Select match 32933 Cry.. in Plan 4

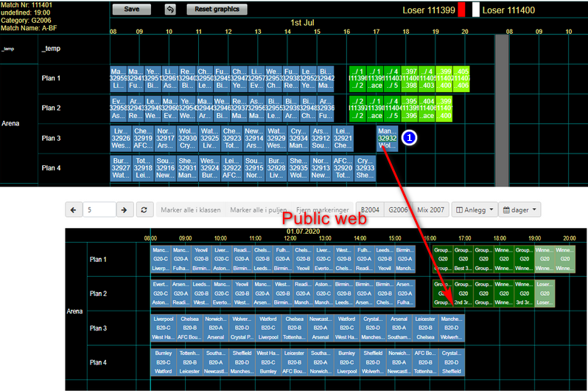tap(365, 168)
